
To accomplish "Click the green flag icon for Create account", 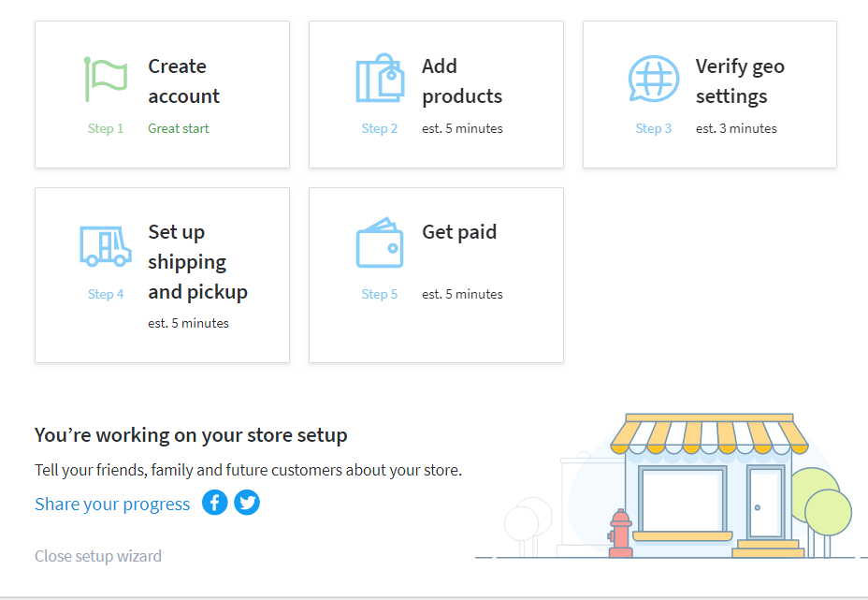I will coord(105,80).
